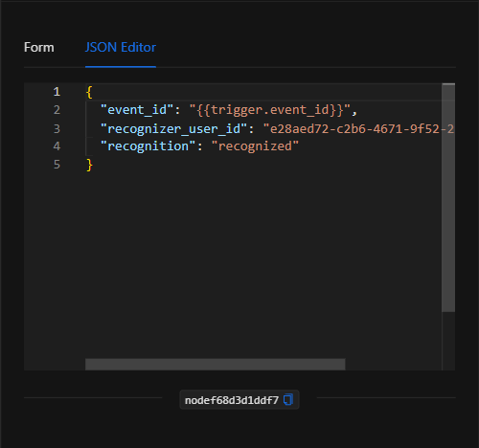This screenshot has width=479, height=448.
Task: Click the closing brace on line 5
Action: point(89,165)
